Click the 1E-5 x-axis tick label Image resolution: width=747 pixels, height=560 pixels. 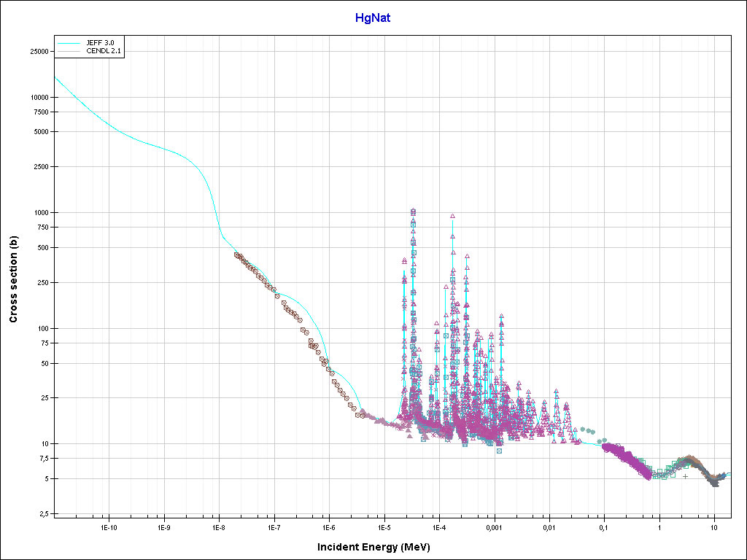coord(384,526)
